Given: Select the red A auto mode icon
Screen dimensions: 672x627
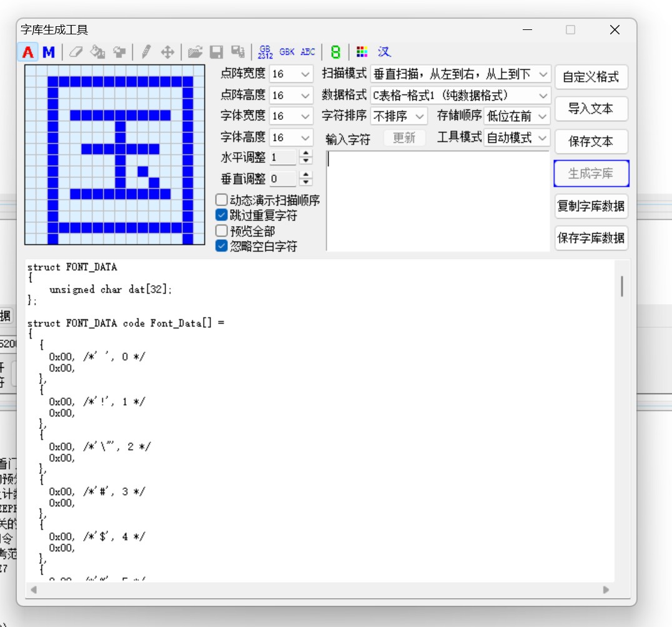Looking at the screenshot, I should click(x=27, y=52).
